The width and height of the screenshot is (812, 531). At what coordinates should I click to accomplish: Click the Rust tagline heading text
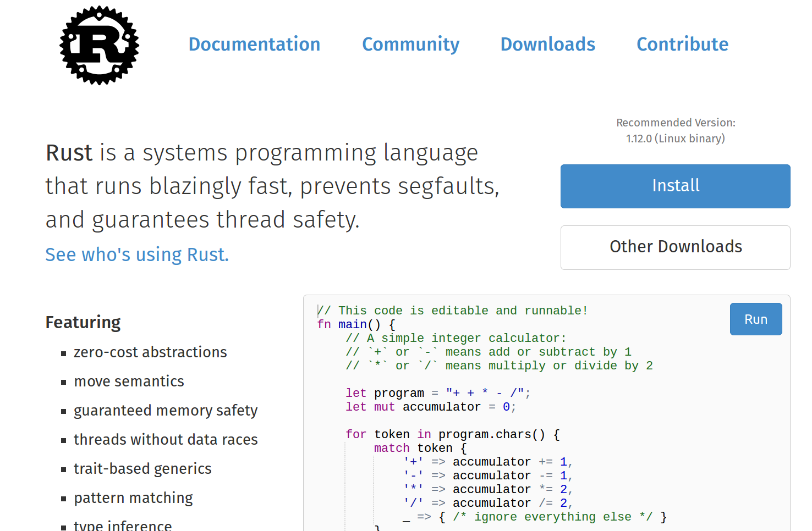click(272, 186)
